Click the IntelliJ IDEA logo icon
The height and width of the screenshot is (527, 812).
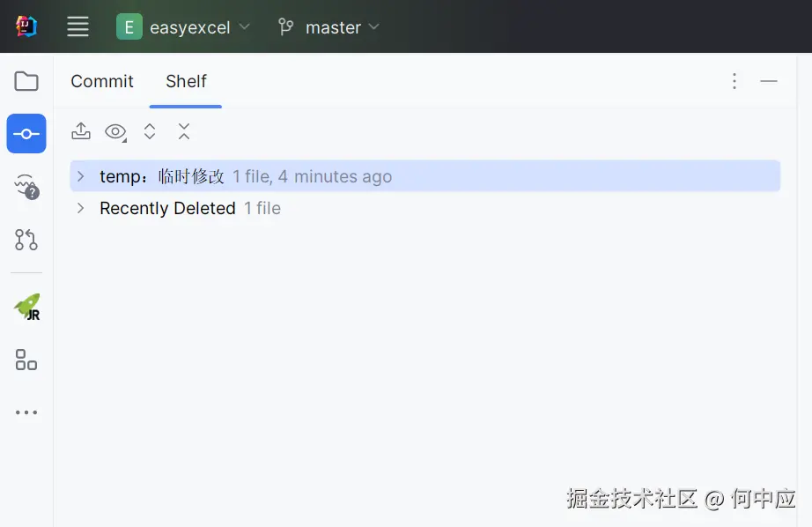coord(26,26)
